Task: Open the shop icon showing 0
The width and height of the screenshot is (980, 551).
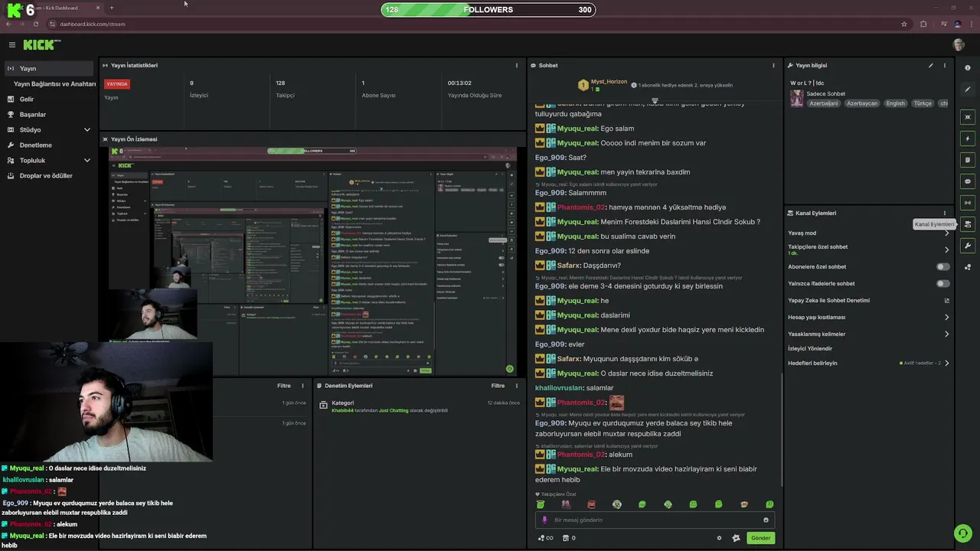Action: click(x=569, y=538)
